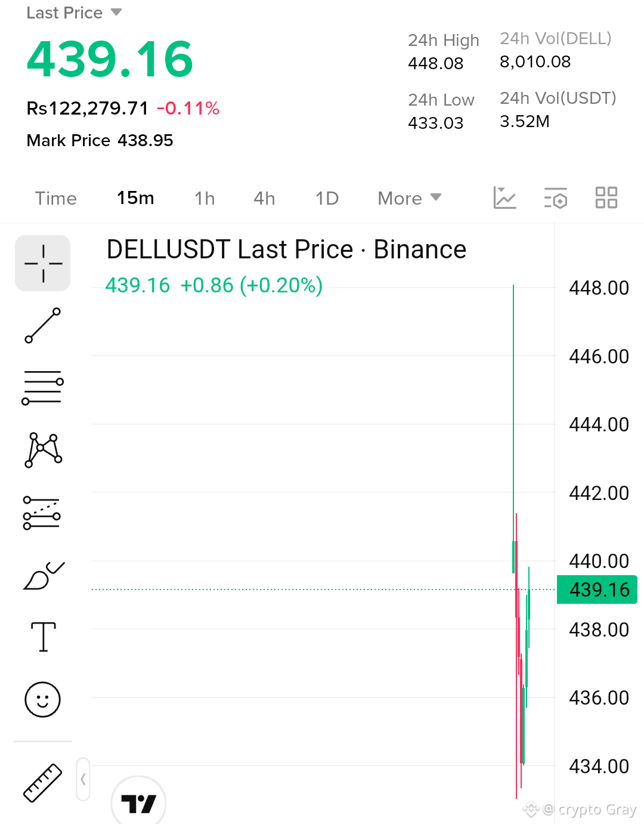
Task: Switch to the 1h timeframe tab
Action: point(205,198)
